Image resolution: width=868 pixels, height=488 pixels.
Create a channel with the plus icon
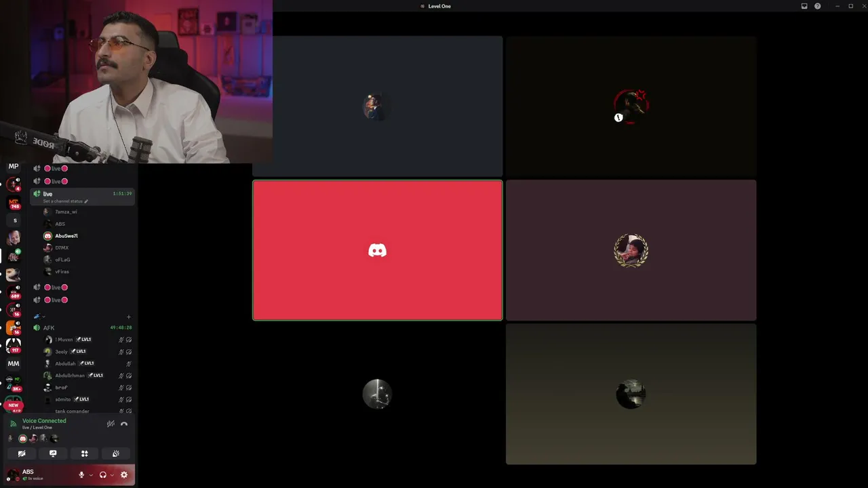pos(129,317)
